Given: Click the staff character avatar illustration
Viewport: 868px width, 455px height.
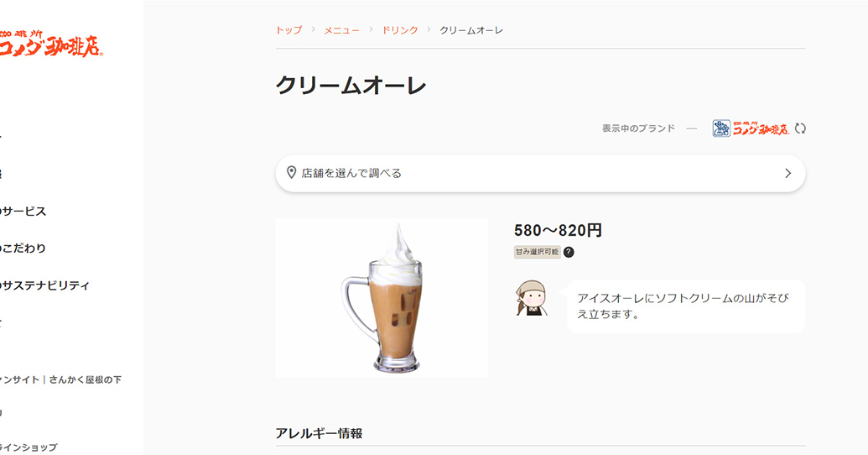Looking at the screenshot, I should coord(533,298).
